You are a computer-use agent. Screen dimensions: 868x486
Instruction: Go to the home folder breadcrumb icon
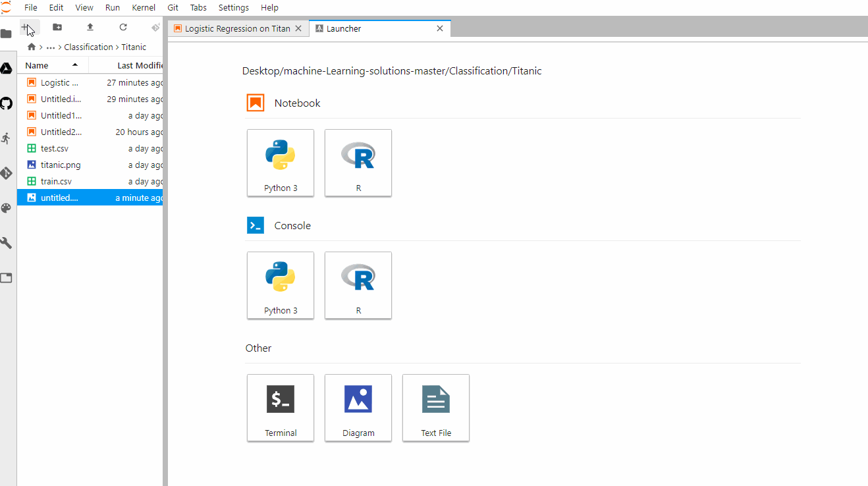click(31, 47)
